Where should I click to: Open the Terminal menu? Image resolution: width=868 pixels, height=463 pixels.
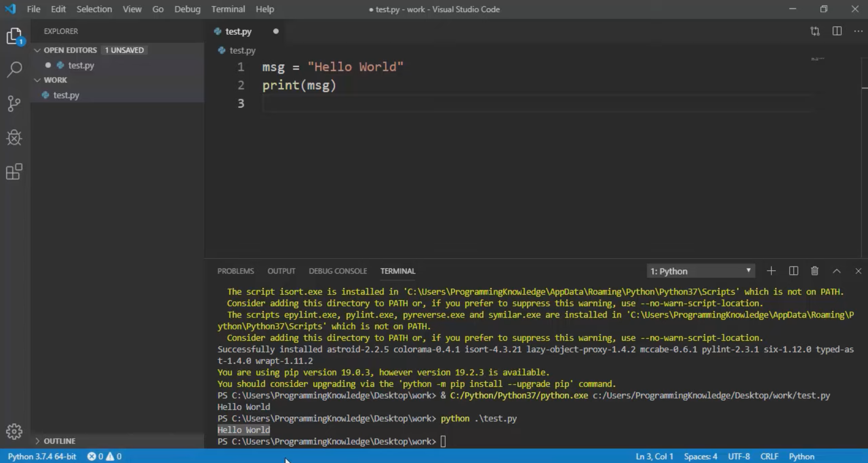(228, 9)
